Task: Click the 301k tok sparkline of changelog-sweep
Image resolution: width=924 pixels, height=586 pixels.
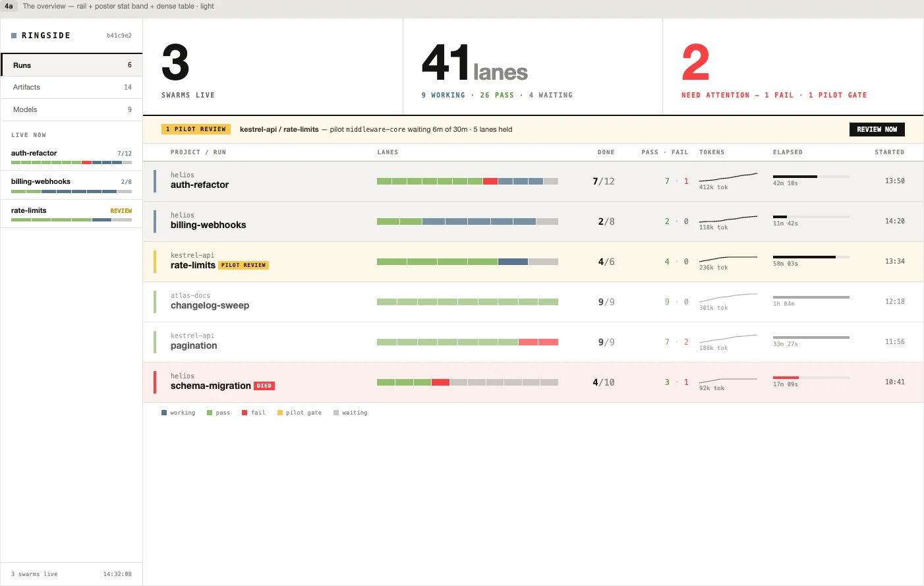Action: pyautogui.click(x=728, y=299)
